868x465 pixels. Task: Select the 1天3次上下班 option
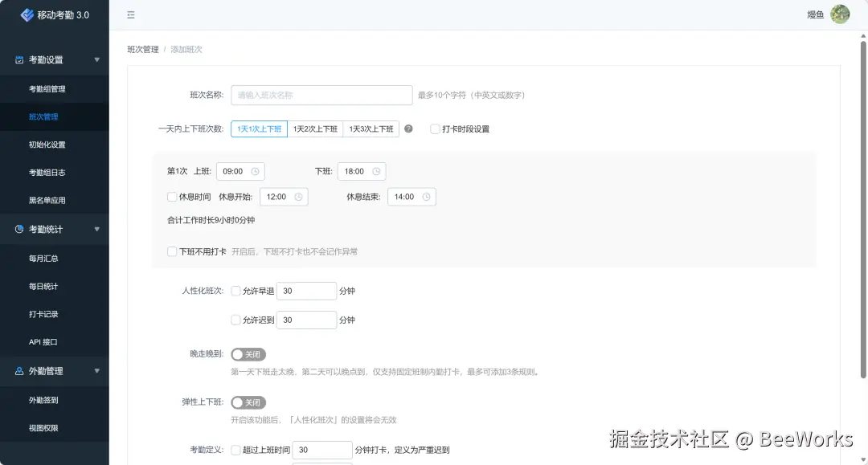coord(371,128)
